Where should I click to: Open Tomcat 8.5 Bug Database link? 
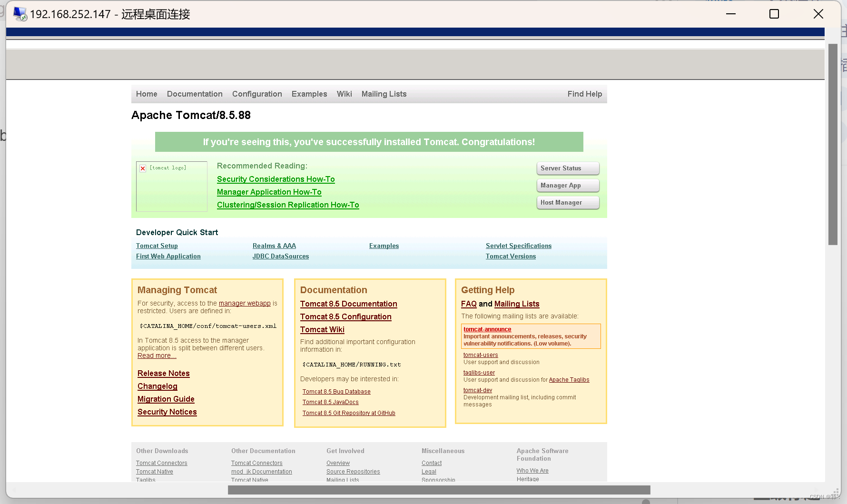[x=336, y=392]
